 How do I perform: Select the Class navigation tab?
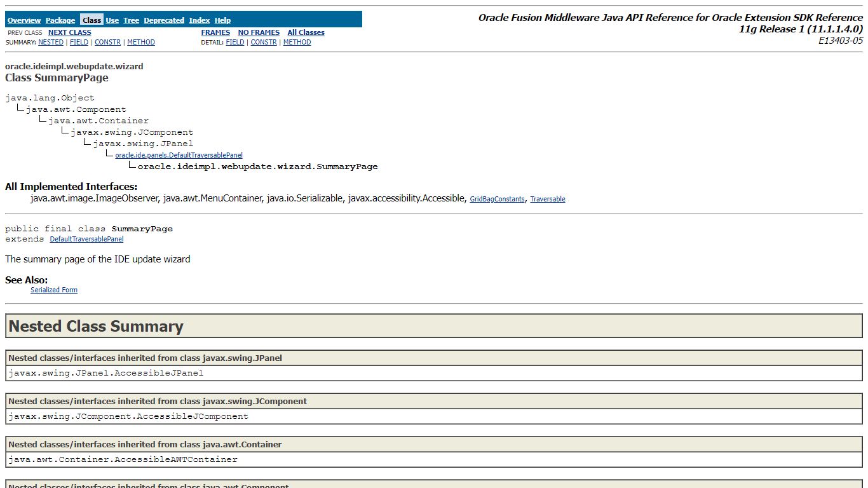[x=92, y=20]
